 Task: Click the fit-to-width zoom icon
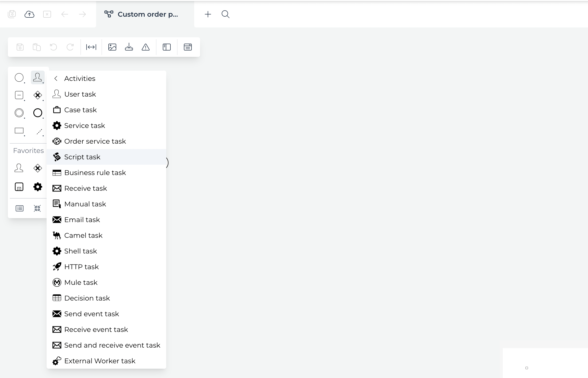tap(90, 47)
